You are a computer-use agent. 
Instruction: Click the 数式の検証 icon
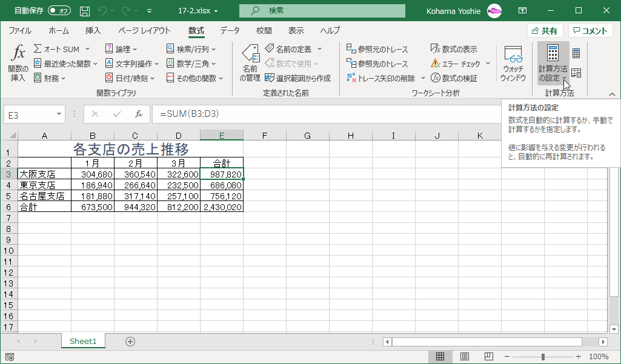(456, 77)
